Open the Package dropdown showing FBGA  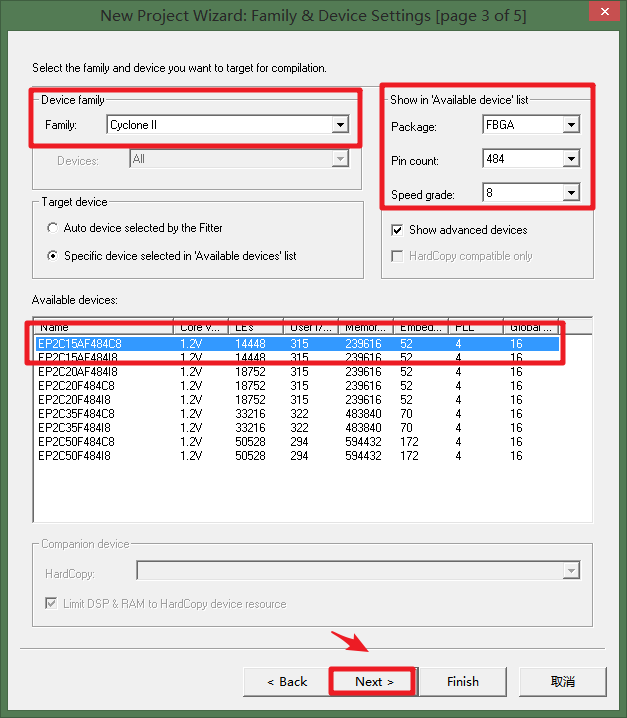click(x=531, y=125)
